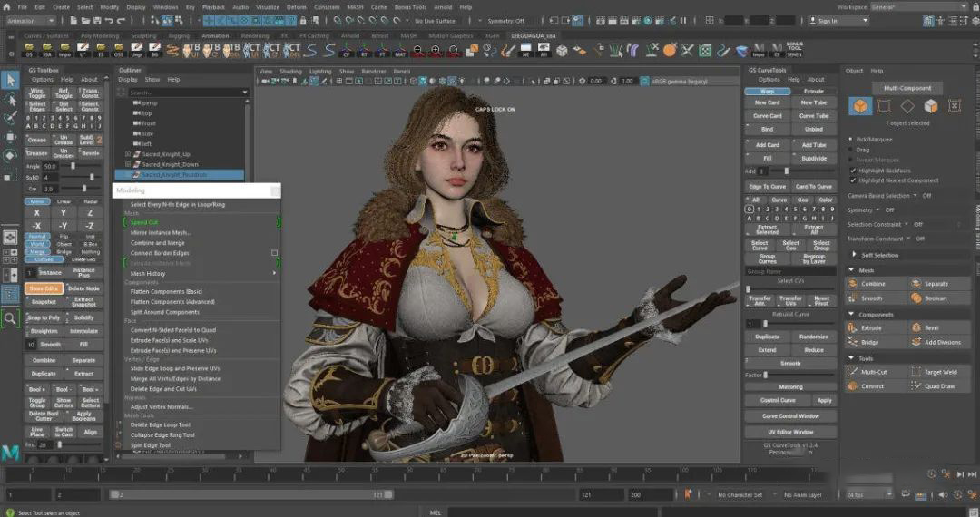
Task: Click the Curve Control Window button
Action: tap(790, 415)
